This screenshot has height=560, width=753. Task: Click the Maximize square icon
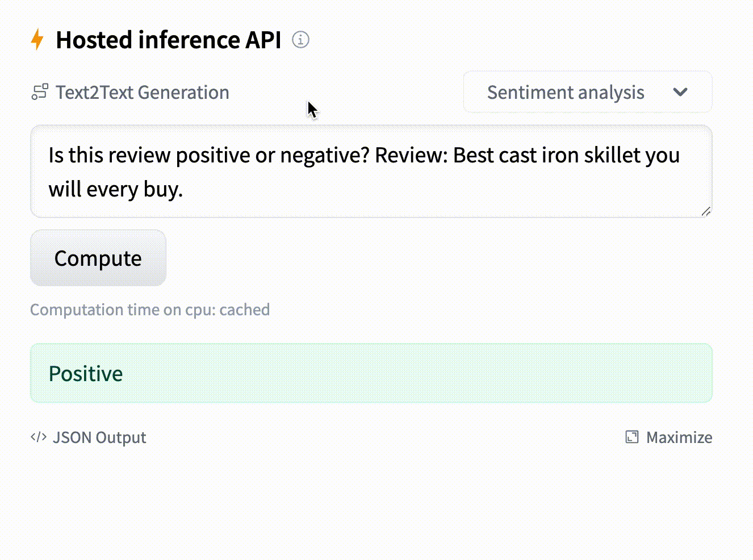point(631,437)
